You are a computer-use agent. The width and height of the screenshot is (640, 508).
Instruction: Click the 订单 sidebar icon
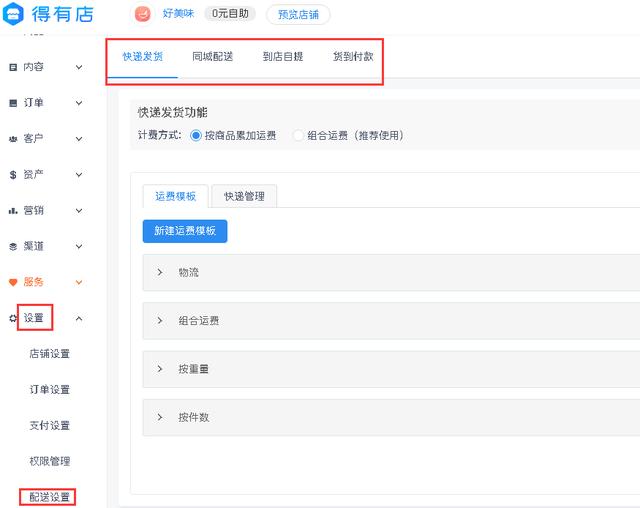tap(13, 103)
